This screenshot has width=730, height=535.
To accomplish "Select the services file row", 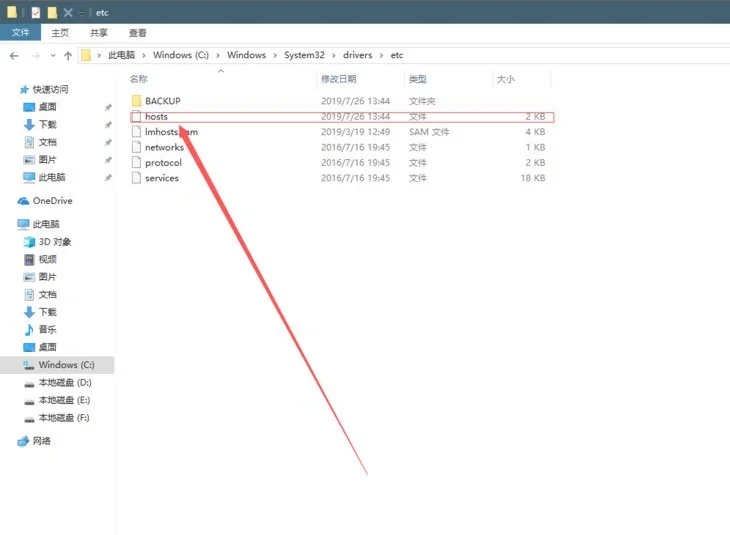I will pyautogui.click(x=162, y=178).
